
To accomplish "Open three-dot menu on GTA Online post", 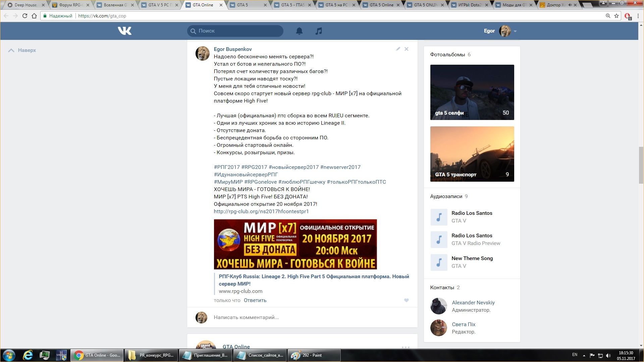I will (406, 347).
